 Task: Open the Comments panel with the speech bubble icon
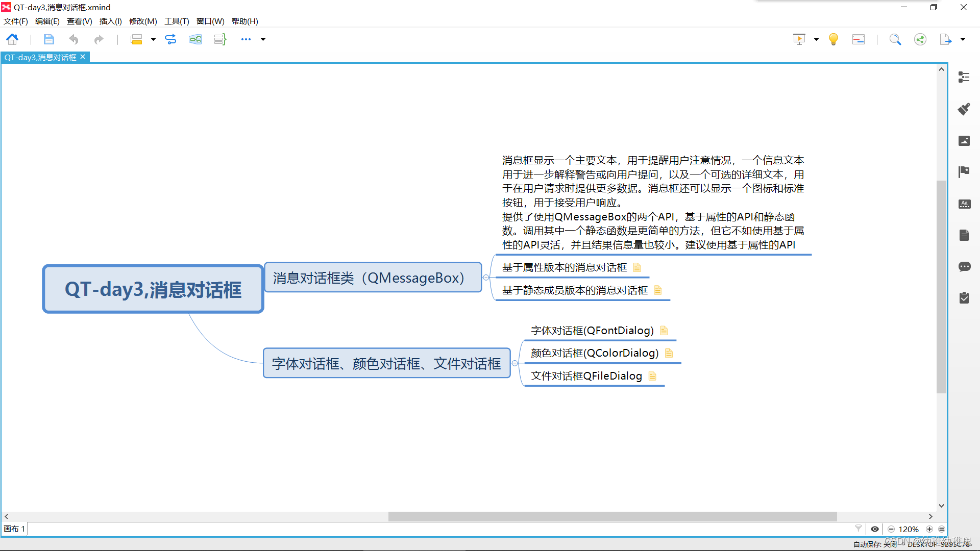[965, 267]
